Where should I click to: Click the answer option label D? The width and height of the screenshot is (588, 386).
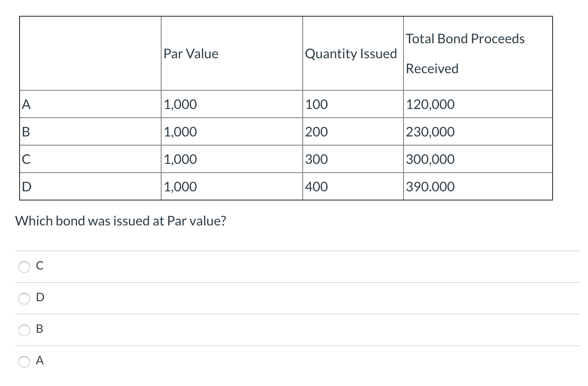pyautogui.click(x=40, y=297)
